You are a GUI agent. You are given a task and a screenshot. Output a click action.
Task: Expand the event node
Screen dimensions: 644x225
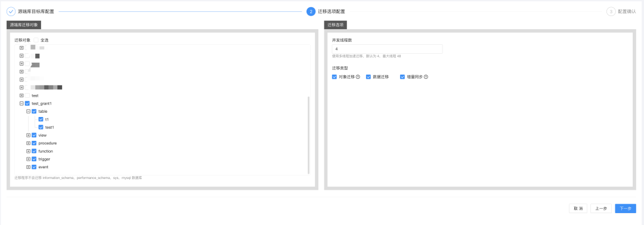(29, 167)
